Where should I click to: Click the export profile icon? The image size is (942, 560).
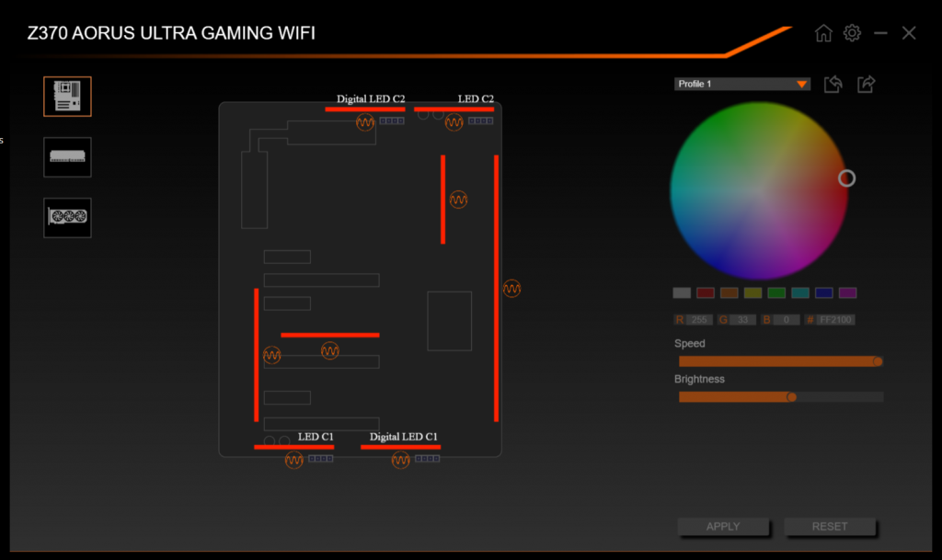pyautogui.click(x=866, y=84)
